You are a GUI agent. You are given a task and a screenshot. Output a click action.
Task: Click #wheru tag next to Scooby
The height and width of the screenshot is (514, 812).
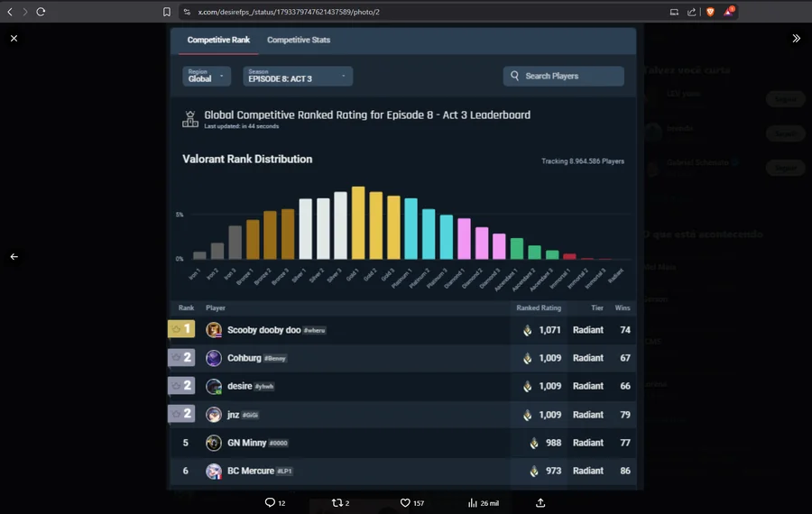click(x=314, y=330)
